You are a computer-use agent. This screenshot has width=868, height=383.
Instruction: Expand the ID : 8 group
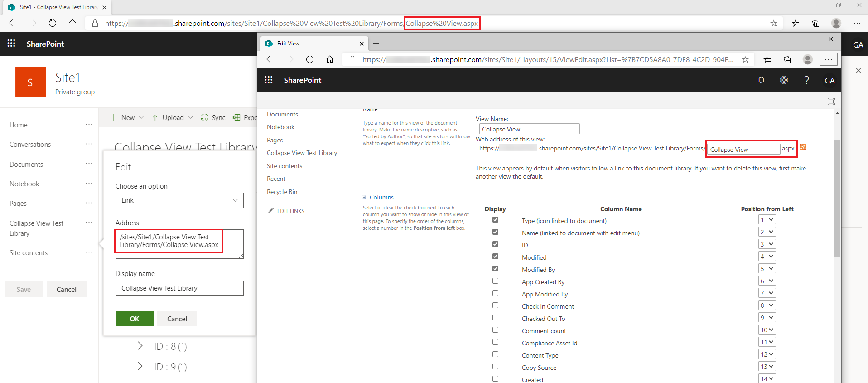point(140,346)
